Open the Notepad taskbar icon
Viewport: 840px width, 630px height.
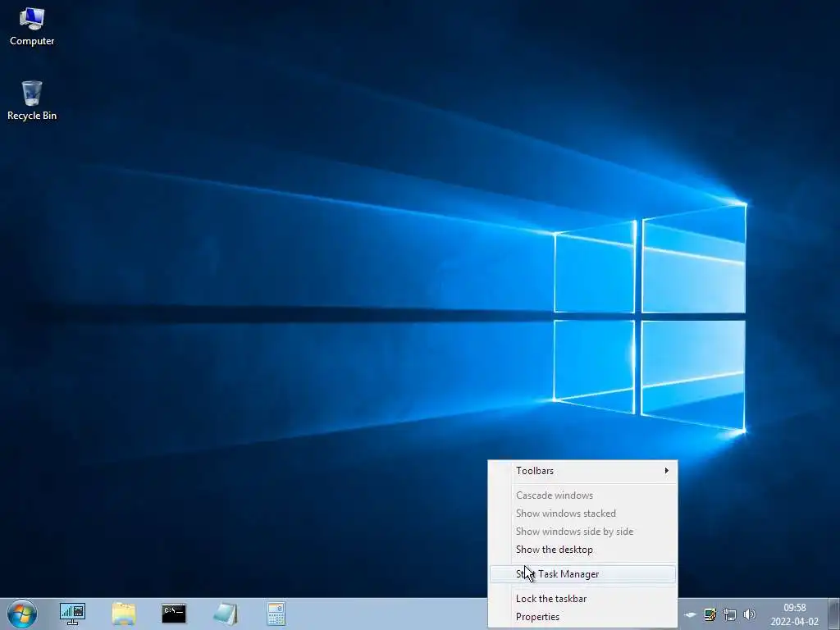pyautogui.click(x=225, y=614)
